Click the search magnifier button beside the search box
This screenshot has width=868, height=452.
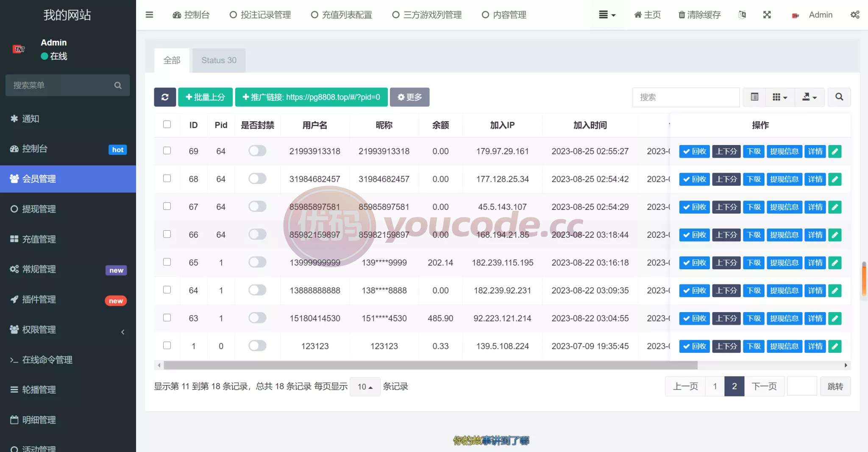click(839, 97)
